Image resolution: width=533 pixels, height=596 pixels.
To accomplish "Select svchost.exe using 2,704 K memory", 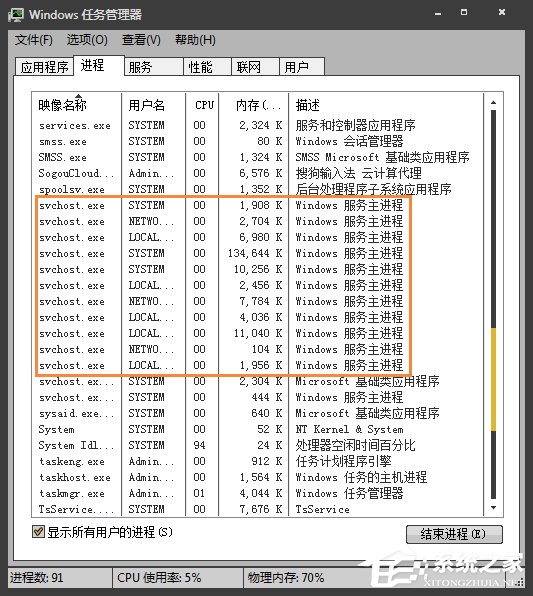I will click(x=258, y=221).
